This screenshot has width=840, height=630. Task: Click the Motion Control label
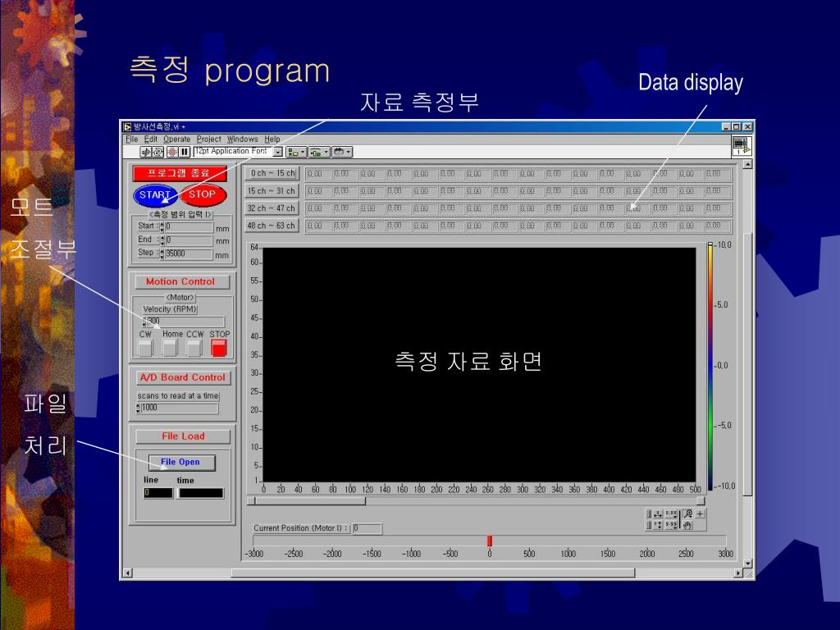pos(181,282)
